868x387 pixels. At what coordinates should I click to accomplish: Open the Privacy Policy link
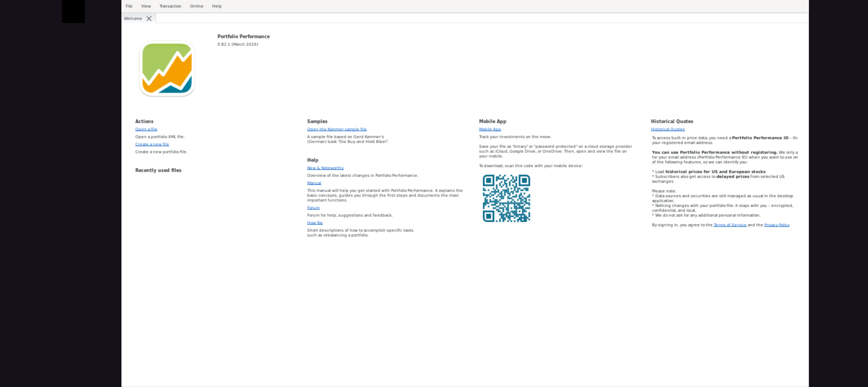[777, 225]
